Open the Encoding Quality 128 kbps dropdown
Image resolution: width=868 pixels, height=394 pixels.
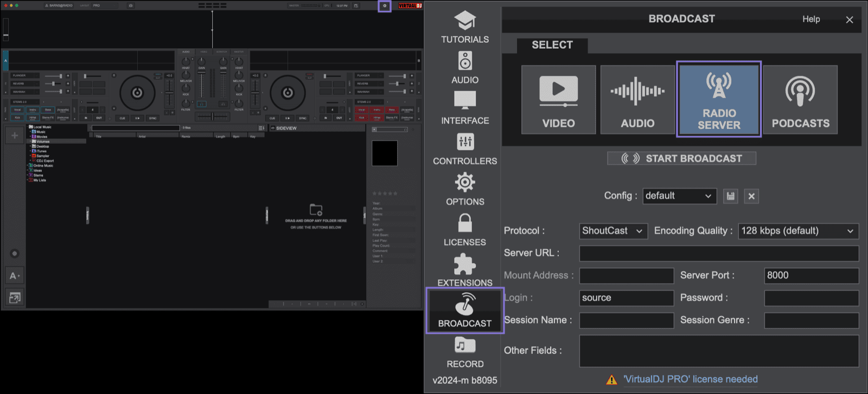[798, 231]
